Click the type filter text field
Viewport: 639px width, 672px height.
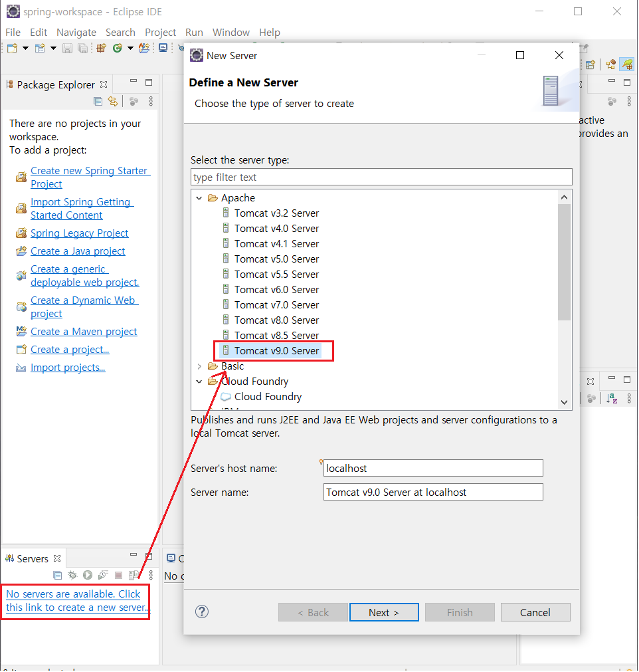(381, 177)
